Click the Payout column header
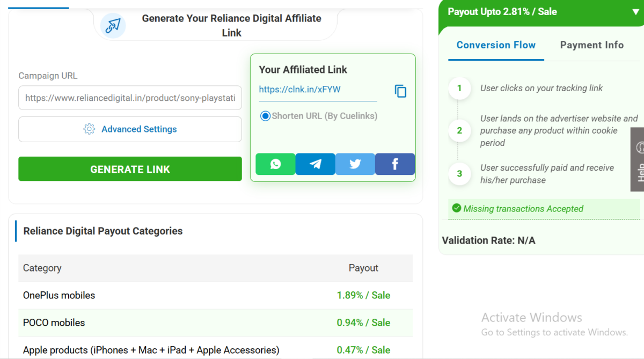The height and width of the screenshot is (359, 644). 363,268
